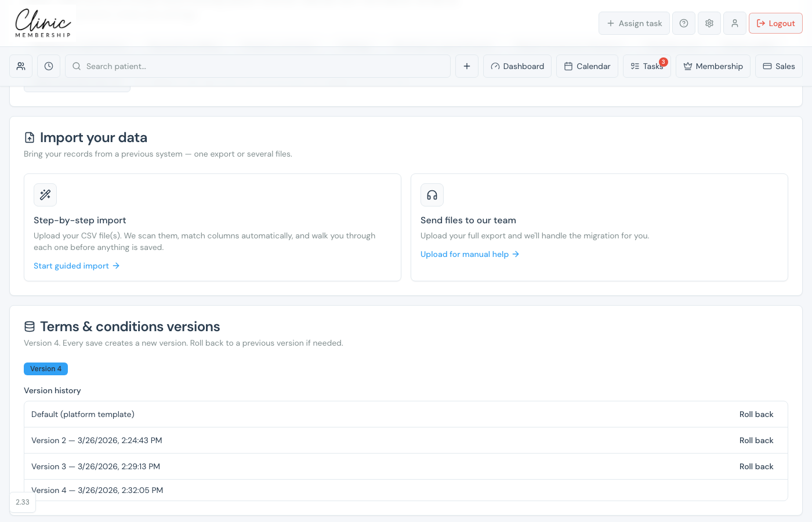The width and height of the screenshot is (812, 522).
Task: Click 'Terms & conditions versions' heading
Action: (130, 327)
